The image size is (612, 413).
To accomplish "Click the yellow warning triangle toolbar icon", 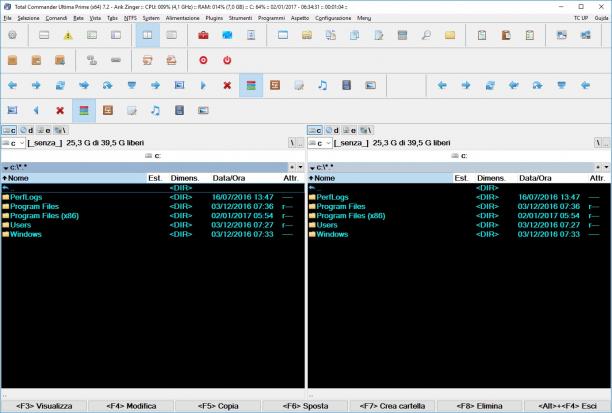I will pos(68,36).
